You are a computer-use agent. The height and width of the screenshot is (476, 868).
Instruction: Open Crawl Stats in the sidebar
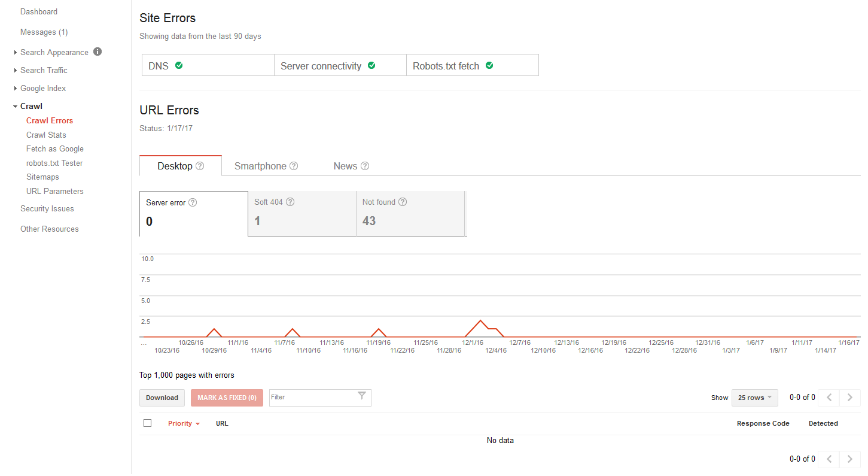[x=46, y=135]
